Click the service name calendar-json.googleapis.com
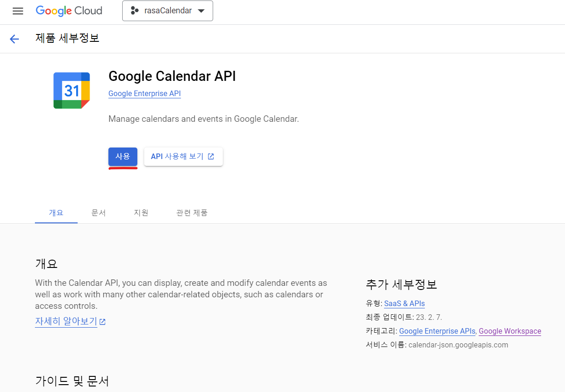Image resolution: width=565 pixels, height=392 pixels. click(x=458, y=345)
